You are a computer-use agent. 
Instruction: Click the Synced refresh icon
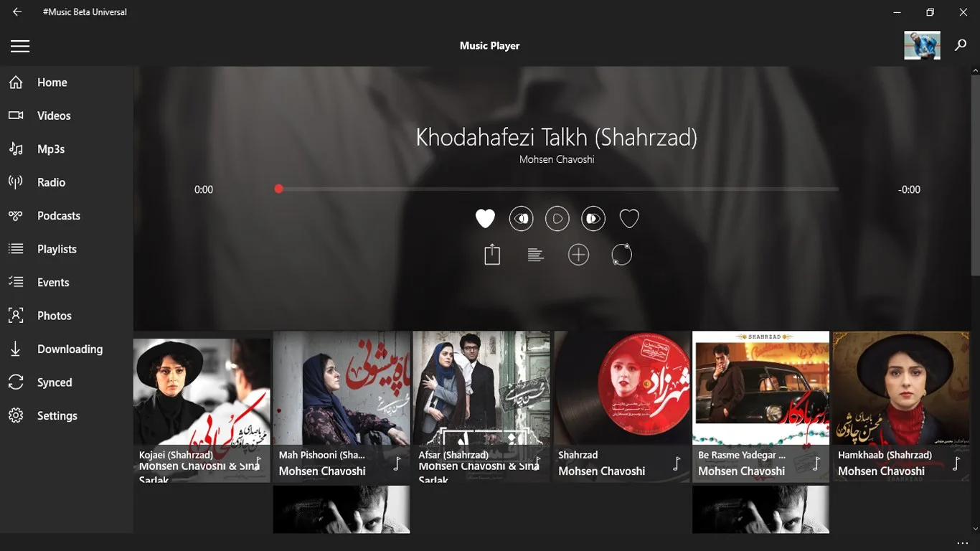(x=16, y=382)
